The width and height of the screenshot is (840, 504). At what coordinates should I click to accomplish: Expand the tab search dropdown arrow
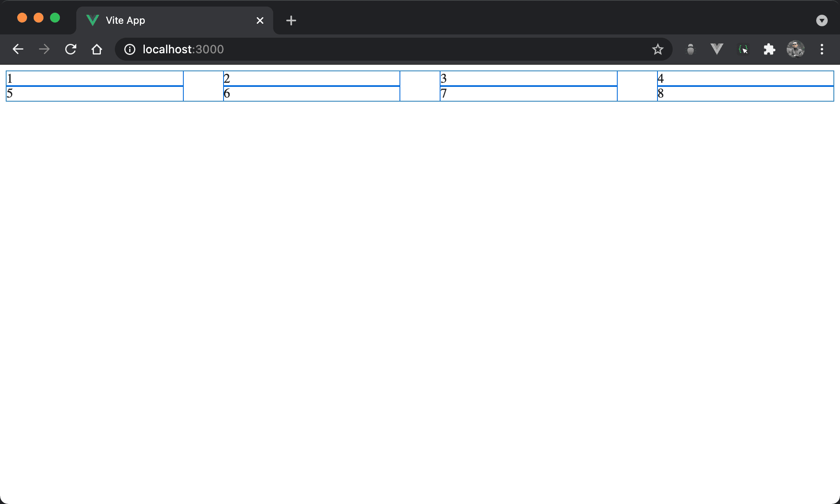[x=822, y=20]
